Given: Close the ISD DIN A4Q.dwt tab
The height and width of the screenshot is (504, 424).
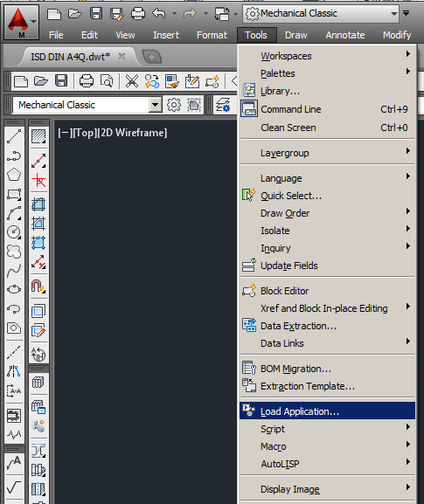Looking at the screenshot, I should (x=122, y=56).
